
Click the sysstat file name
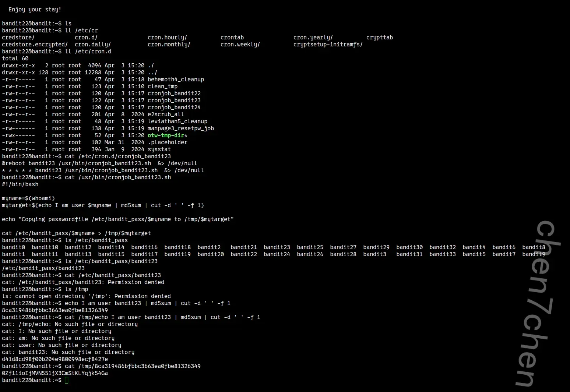click(x=159, y=149)
